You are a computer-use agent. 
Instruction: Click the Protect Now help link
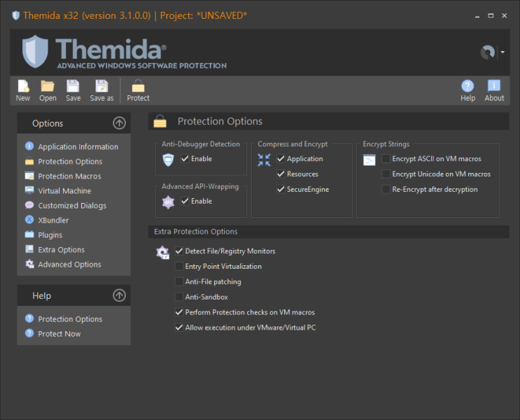pyautogui.click(x=59, y=334)
